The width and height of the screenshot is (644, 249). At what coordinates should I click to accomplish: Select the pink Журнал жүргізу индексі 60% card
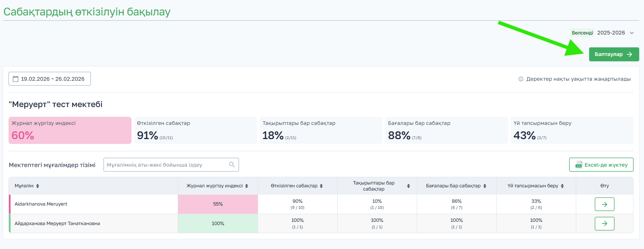(x=70, y=131)
